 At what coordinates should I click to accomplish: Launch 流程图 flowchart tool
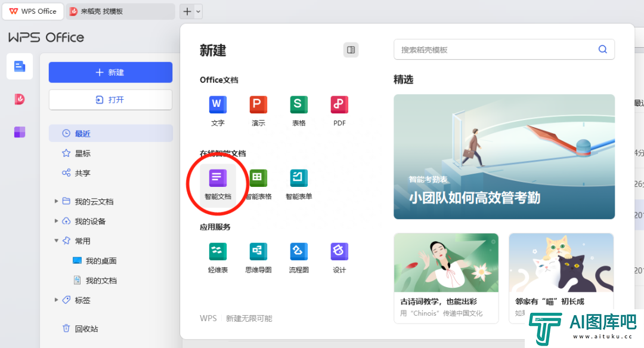point(299,257)
